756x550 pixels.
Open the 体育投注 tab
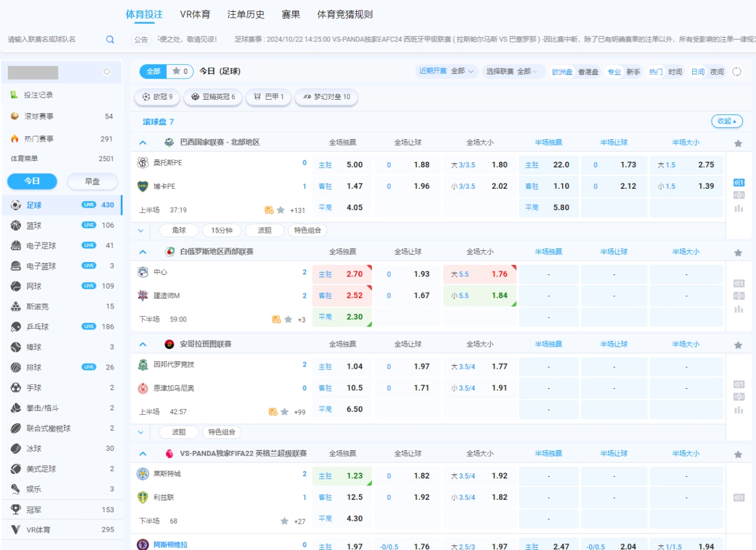[x=144, y=14]
